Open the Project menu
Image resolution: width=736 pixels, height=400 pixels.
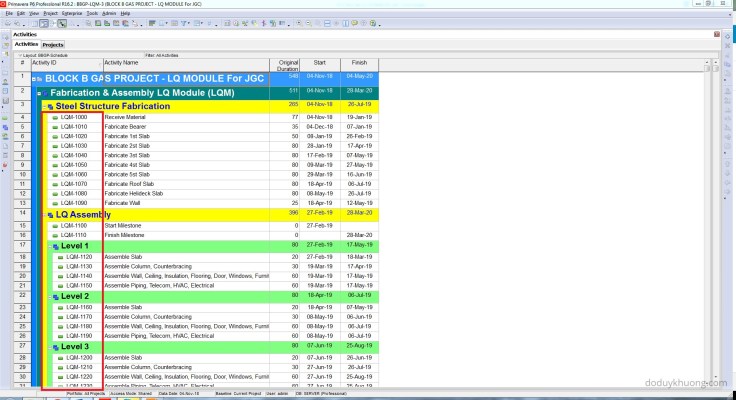pos(50,13)
